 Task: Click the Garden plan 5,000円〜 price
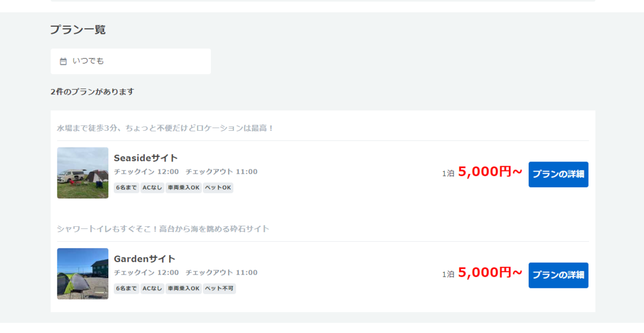(x=490, y=273)
